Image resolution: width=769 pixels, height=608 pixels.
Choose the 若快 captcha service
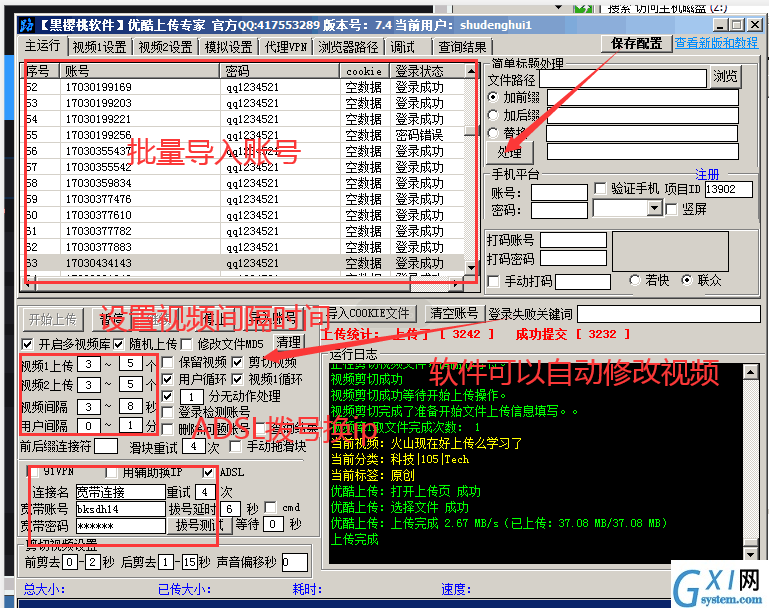click(635, 280)
